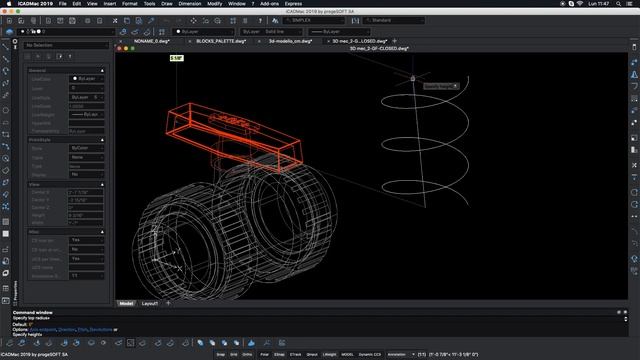This screenshot has width=640, height=360.
Task: Click the Explode X icon in right toolbar
Action: click(634, 165)
